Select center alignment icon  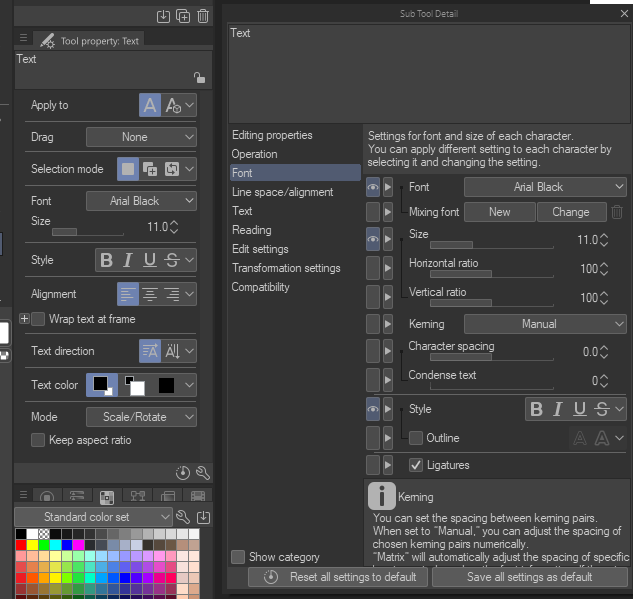[150, 294]
